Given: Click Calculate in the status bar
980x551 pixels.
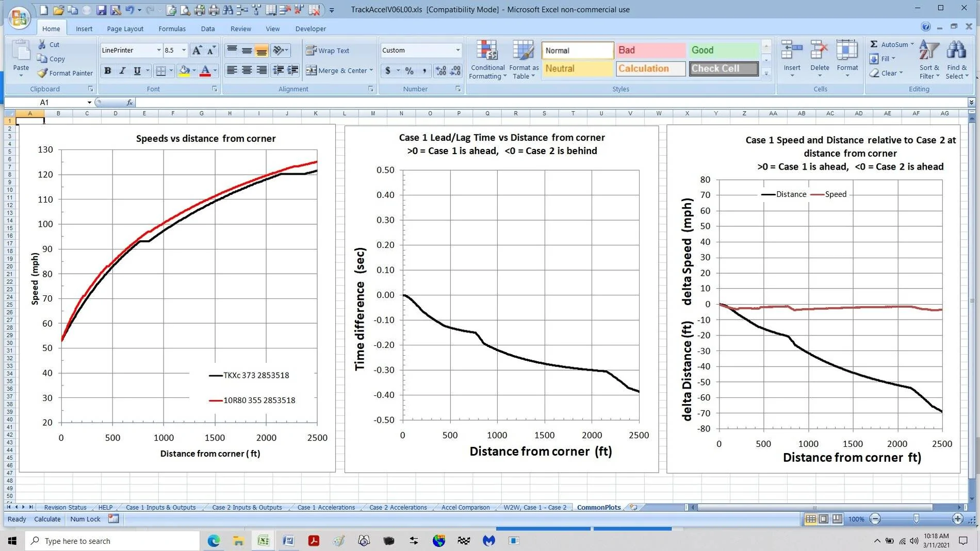Looking at the screenshot, I should pyautogui.click(x=47, y=519).
